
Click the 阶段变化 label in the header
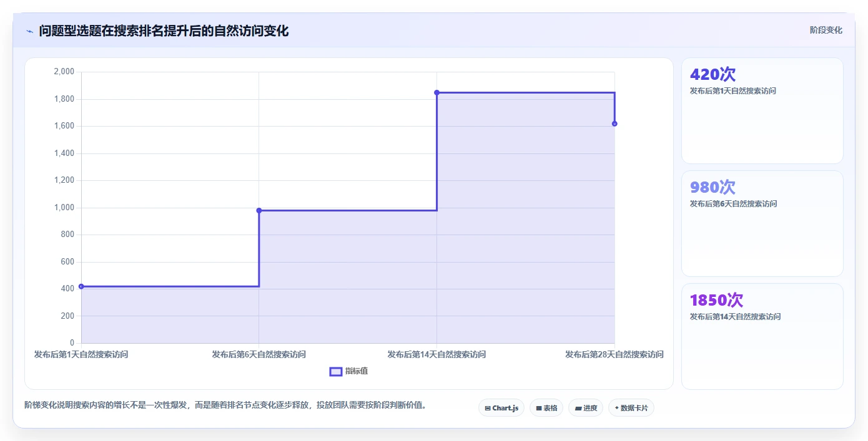coord(826,30)
